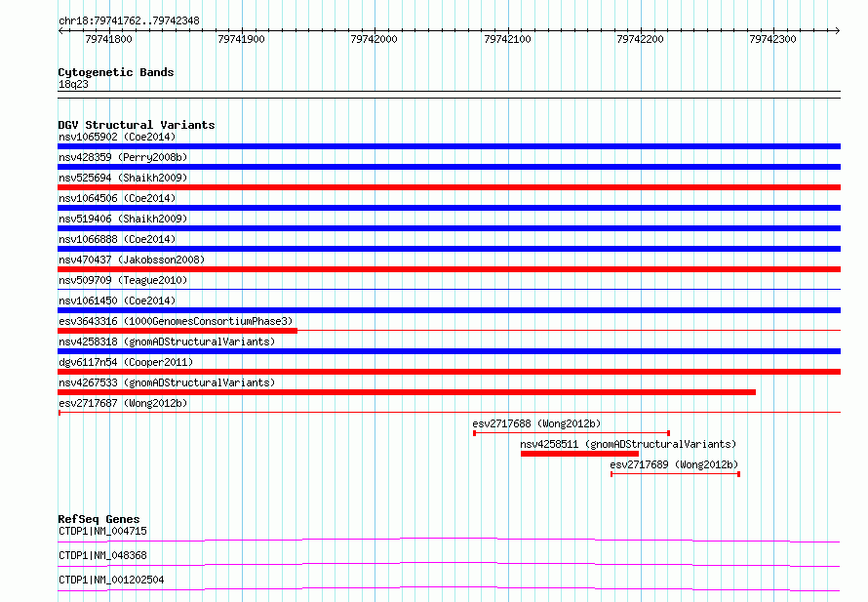
Task: Click the right arrowhead of the ruler
Action: pos(838,30)
